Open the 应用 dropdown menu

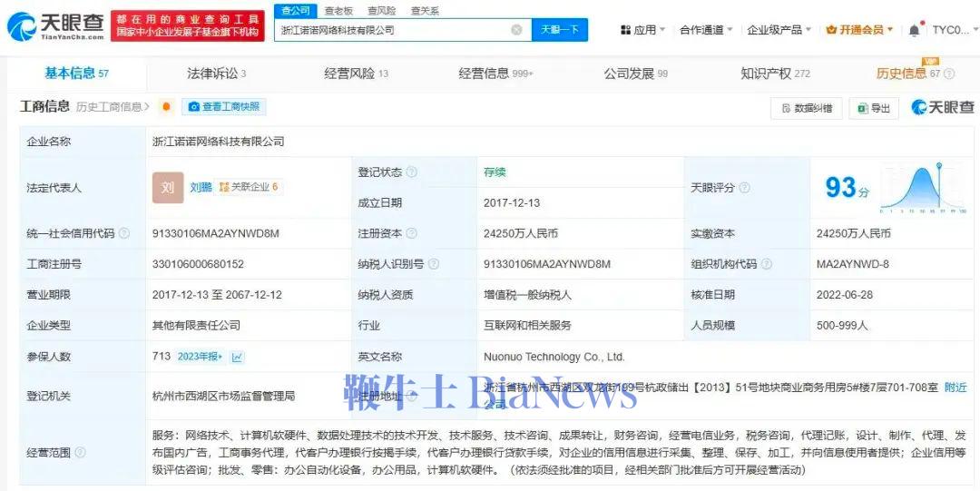click(642, 29)
